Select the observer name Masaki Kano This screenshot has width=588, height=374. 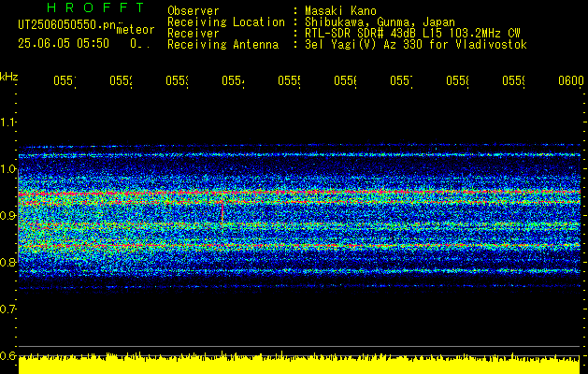click(x=340, y=11)
